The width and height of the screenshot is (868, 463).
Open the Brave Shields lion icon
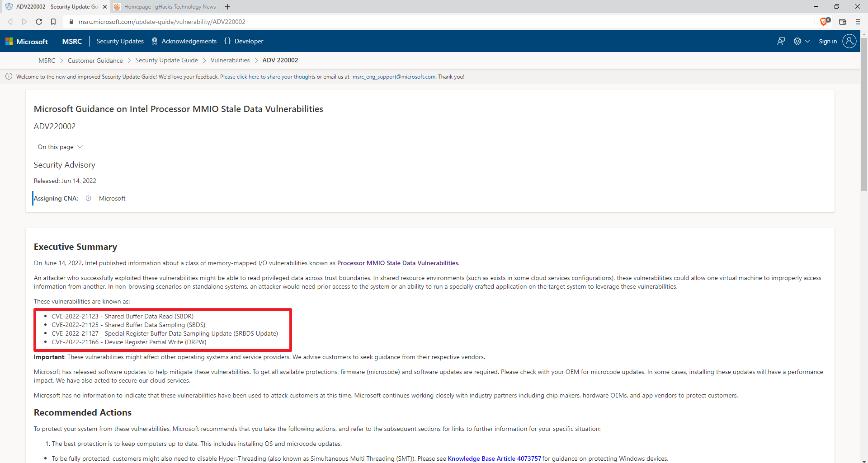(824, 22)
